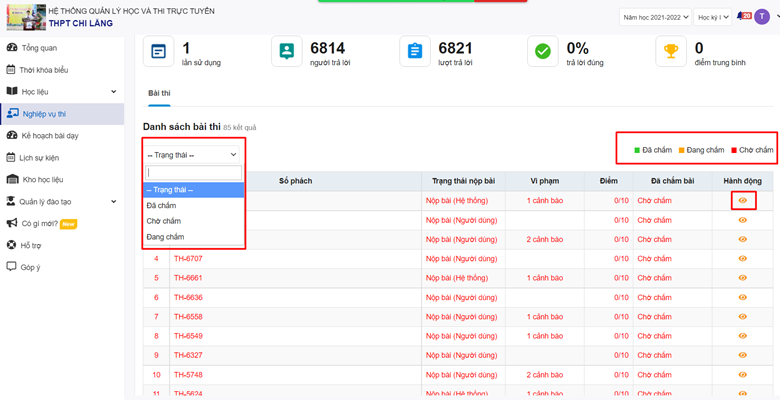Open the TH-6661 exam code link
The height and width of the screenshot is (400, 780).
(x=188, y=277)
